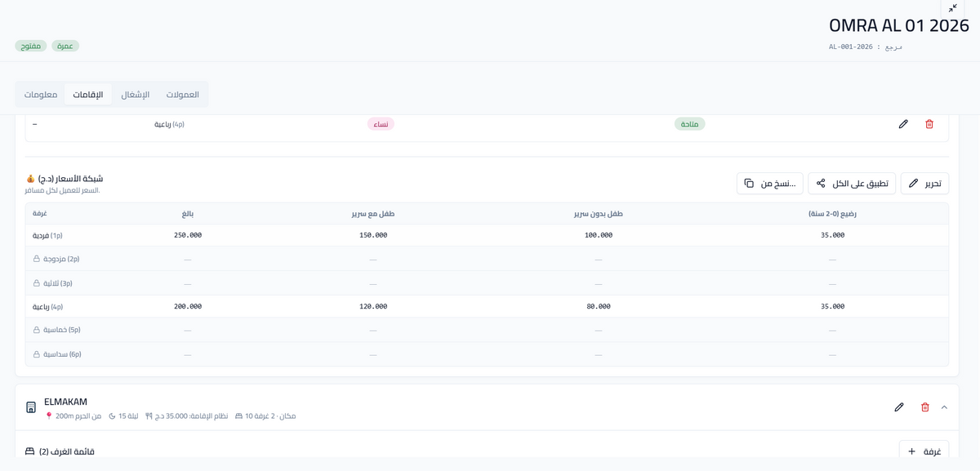Click the 120.000 price cell
980x471 pixels.
(x=373, y=306)
